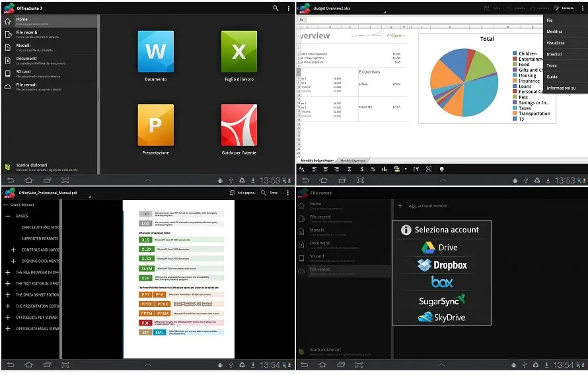The height and width of the screenshot is (375, 588).
Task: Open File remoti in the OfficeSuite 7 home sidebar
Action: point(50,86)
